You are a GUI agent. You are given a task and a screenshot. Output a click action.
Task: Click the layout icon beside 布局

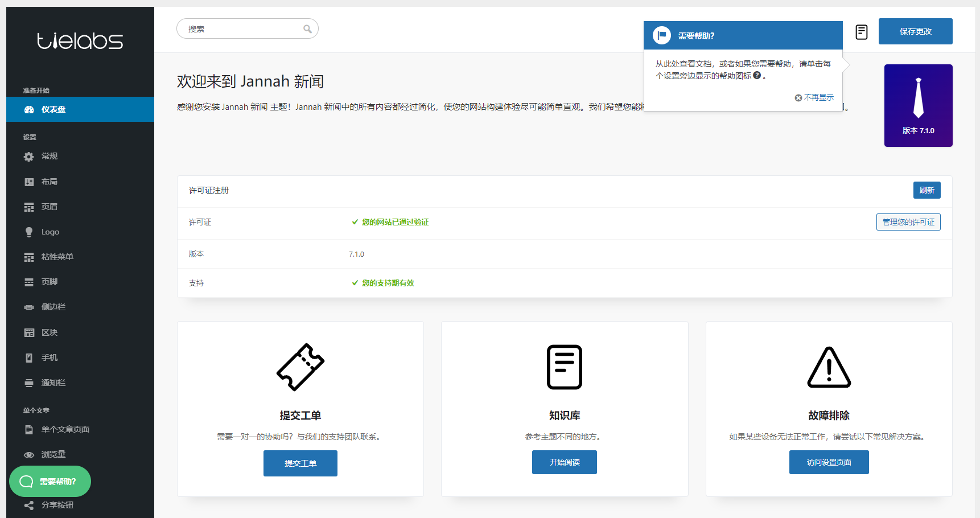(x=29, y=182)
